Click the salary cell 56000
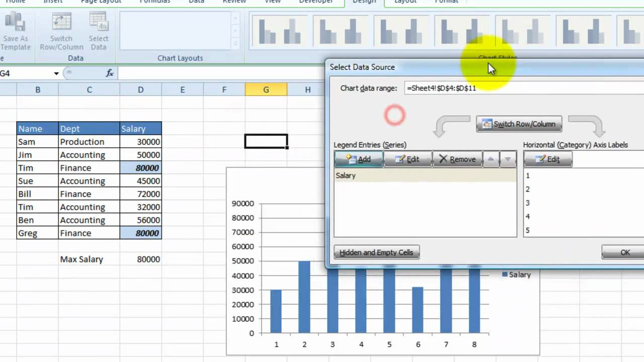The image size is (644, 362). pyautogui.click(x=140, y=220)
